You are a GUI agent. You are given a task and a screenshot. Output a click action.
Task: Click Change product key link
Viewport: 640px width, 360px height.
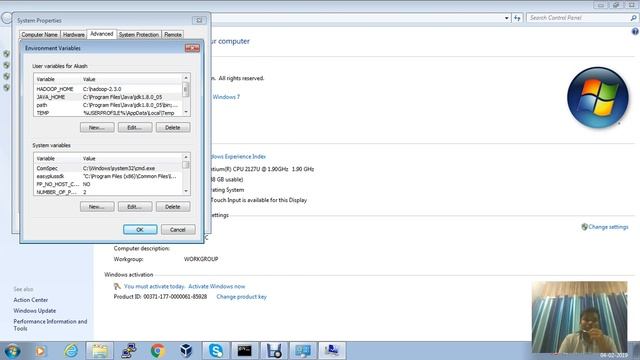pos(241,297)
